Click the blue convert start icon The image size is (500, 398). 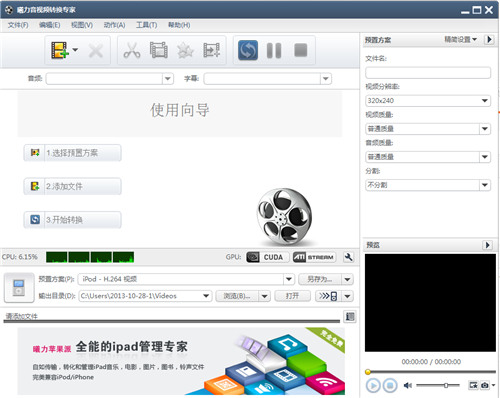click(x=248, y=50)
